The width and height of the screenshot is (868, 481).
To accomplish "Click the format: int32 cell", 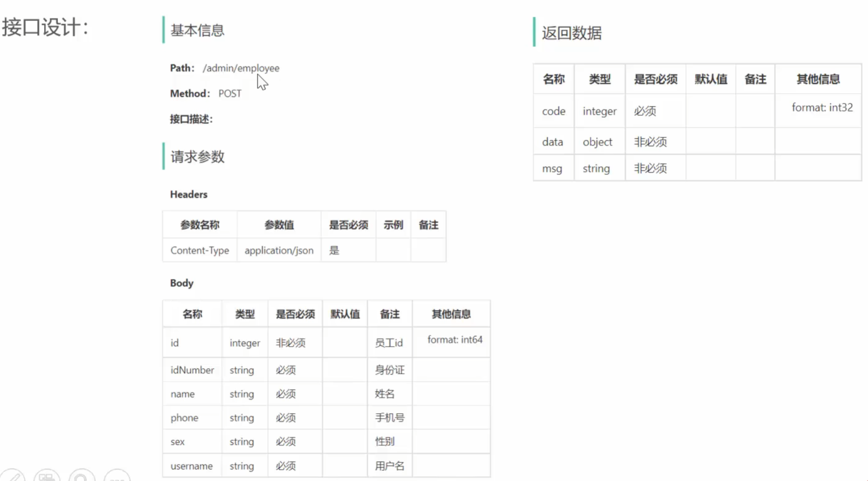I will pos(822,107).
